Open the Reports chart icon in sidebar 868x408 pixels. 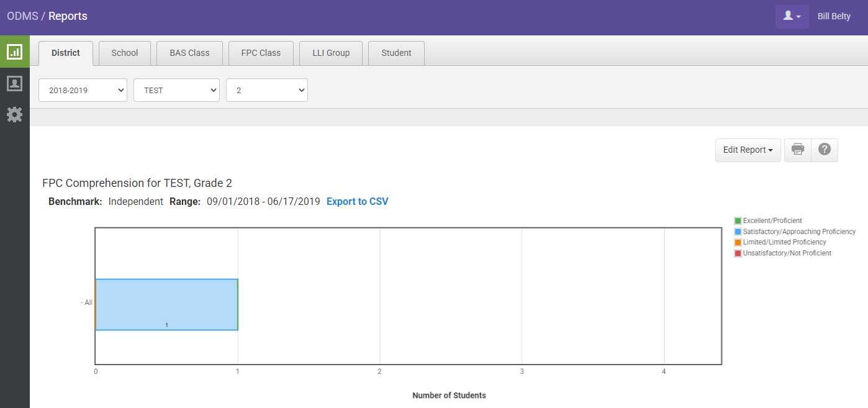[14, 52]
